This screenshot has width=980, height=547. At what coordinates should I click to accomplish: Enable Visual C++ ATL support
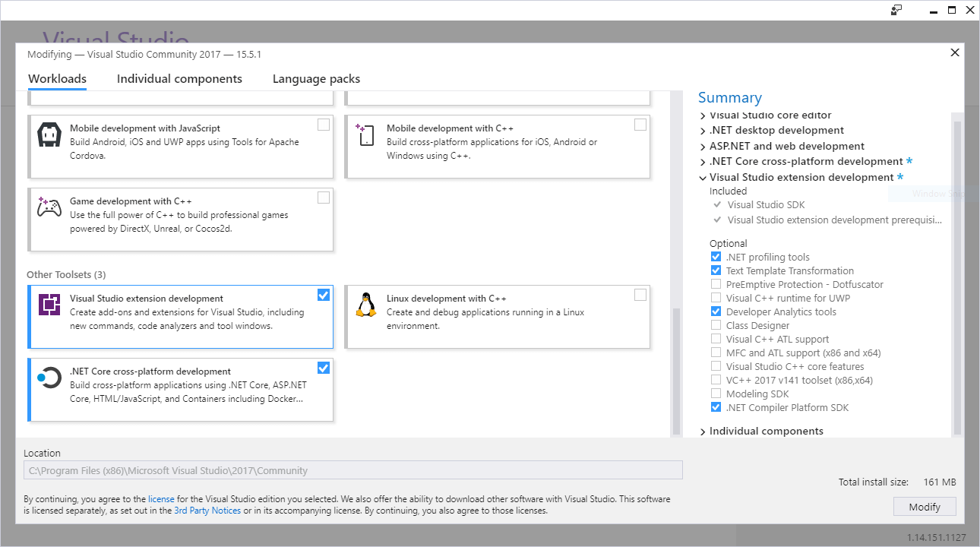coord(716,339)
